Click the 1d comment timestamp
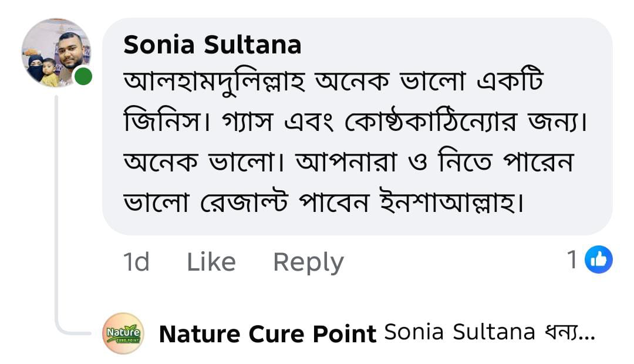Screen dimensions: 634x364 click(136, 262)
